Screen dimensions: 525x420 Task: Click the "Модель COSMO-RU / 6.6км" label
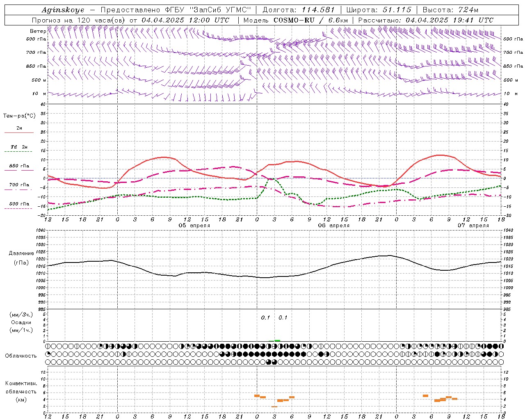296,20
